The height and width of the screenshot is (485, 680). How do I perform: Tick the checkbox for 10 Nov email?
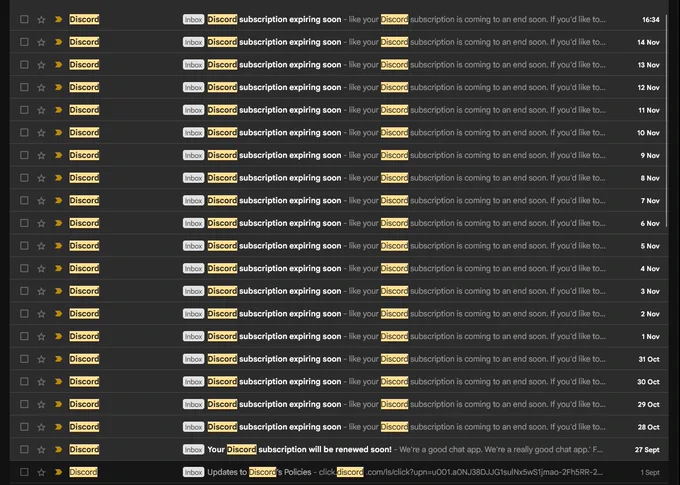tap(24, 132)
